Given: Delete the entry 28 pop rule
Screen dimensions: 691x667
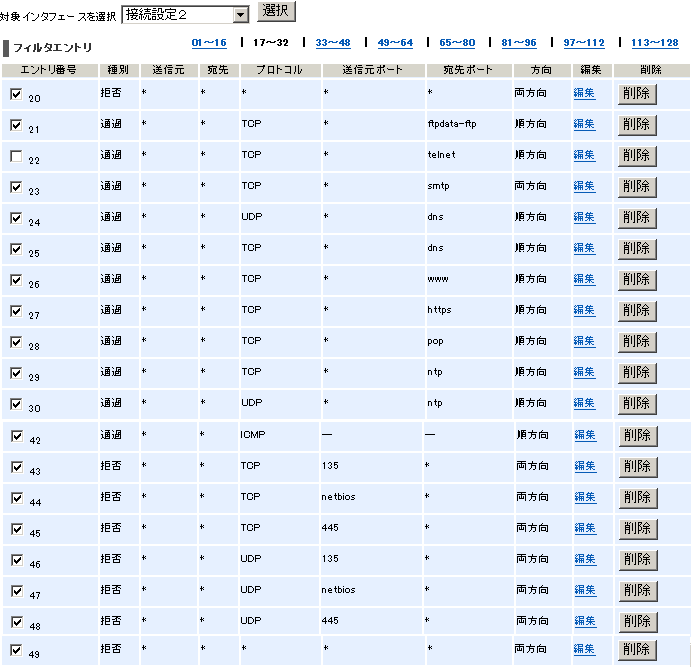Looking at the screenshot, I should click(x=637, y=342).
